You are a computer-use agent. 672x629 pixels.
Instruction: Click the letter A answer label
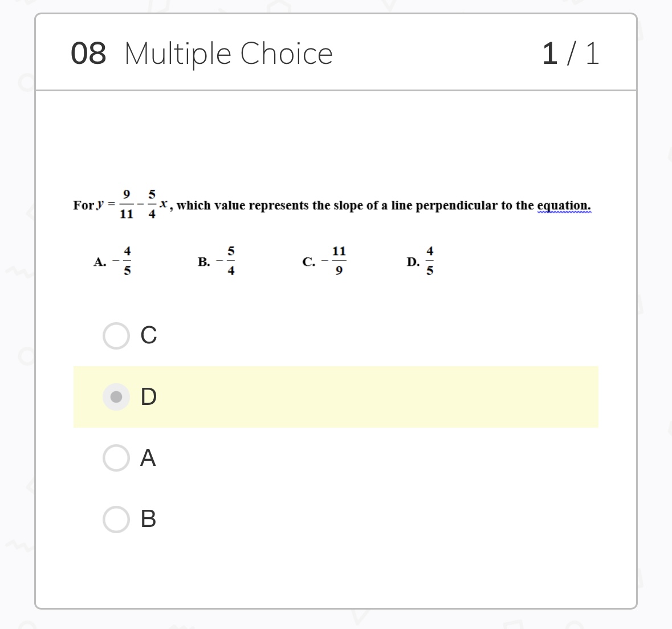(148, 458)
